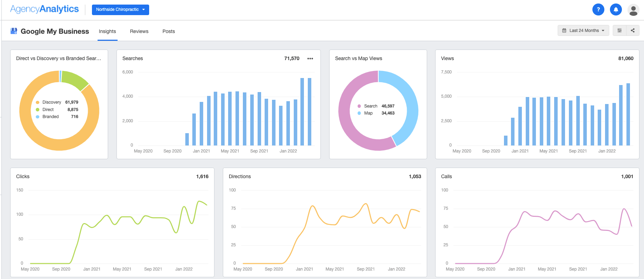Switch to the Posts tab
Screen dimensions: 644x279
click(168, 31)
